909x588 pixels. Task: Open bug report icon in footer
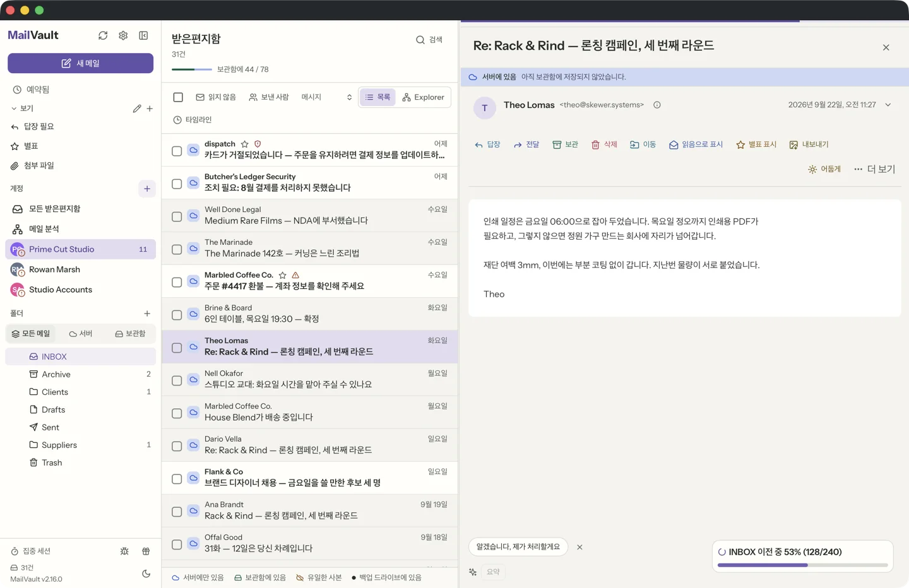(x=124, y=551)
